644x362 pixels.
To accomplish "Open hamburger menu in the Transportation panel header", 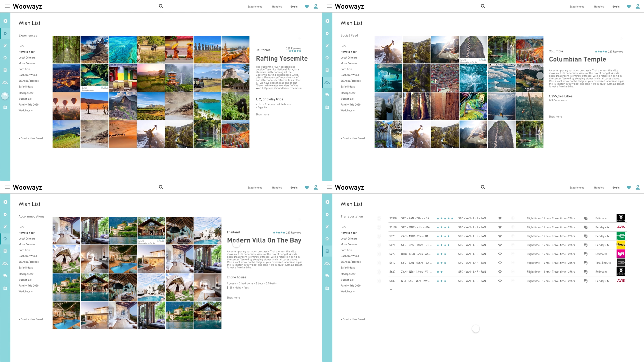I will click(x=329, y=187).
